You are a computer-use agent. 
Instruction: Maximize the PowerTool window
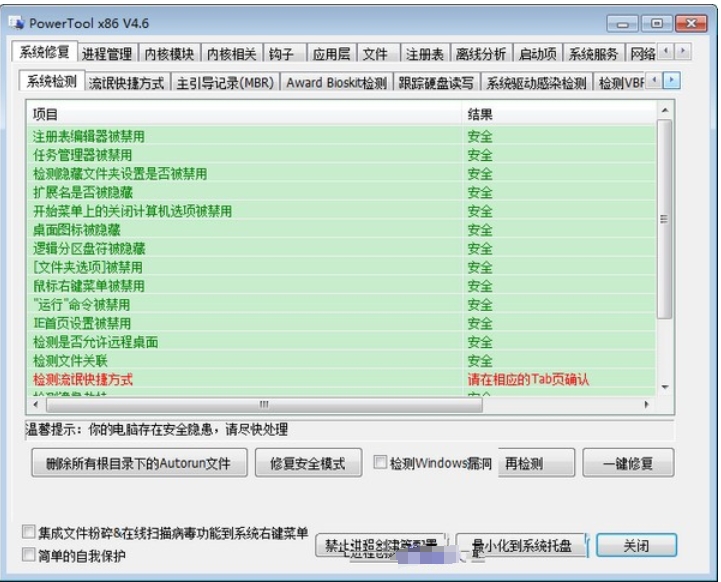657,23
